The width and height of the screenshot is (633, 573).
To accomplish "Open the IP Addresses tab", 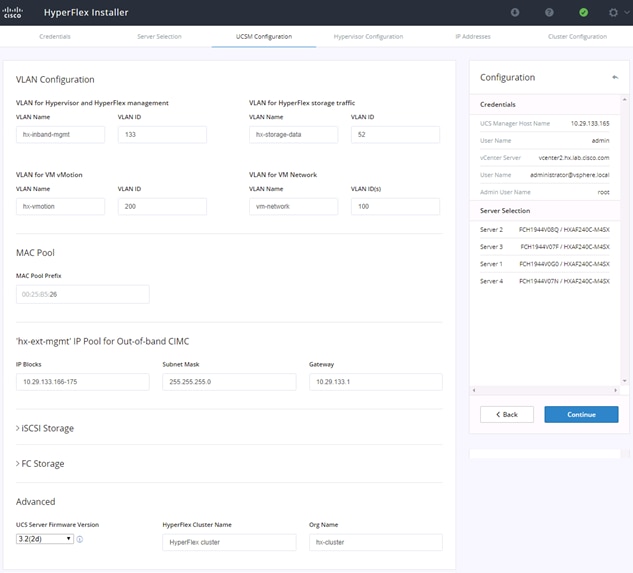I will tap(473, 36).
